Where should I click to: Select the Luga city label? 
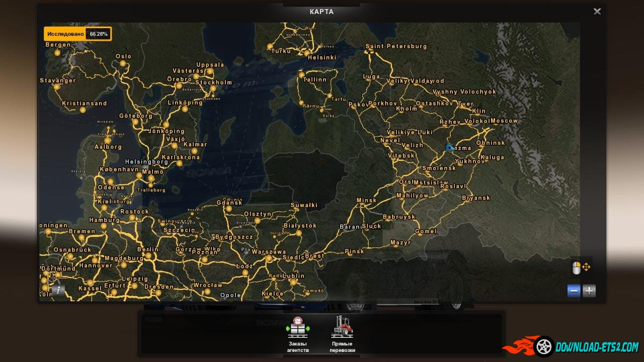(372, 76)
